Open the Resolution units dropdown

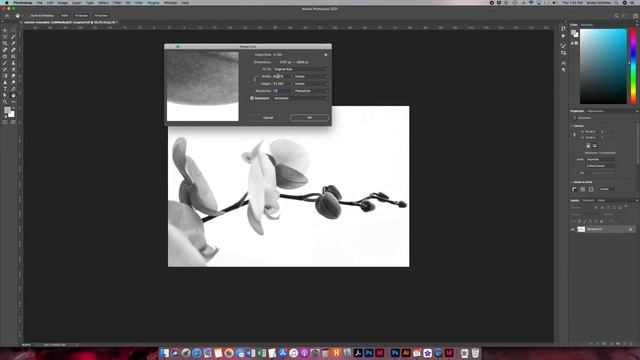311,91
